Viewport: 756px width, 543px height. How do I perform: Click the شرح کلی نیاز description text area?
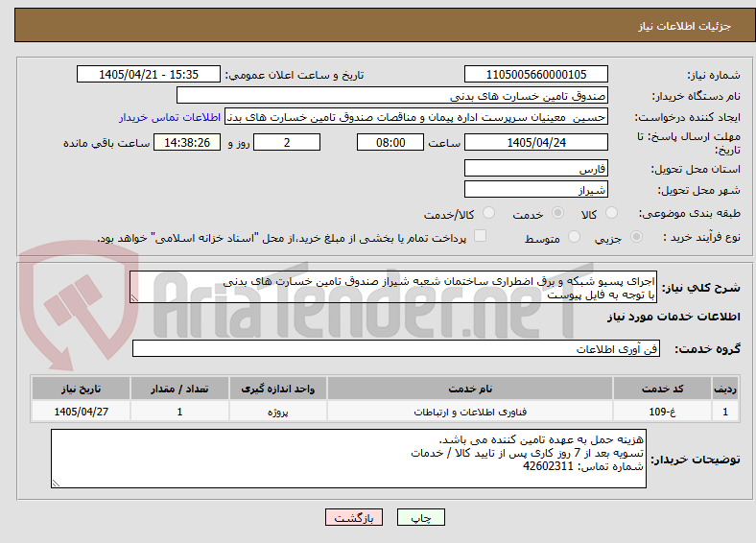pos(393,287)
